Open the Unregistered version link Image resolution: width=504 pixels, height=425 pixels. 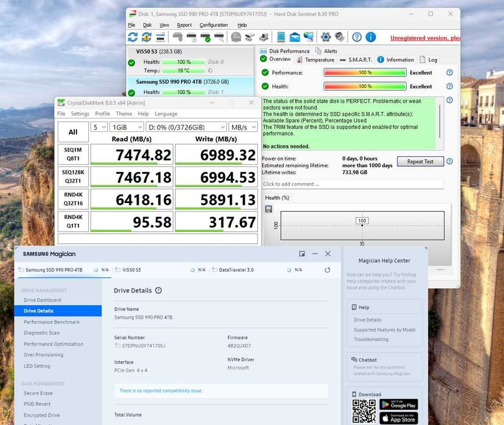[x=425, y=38]
